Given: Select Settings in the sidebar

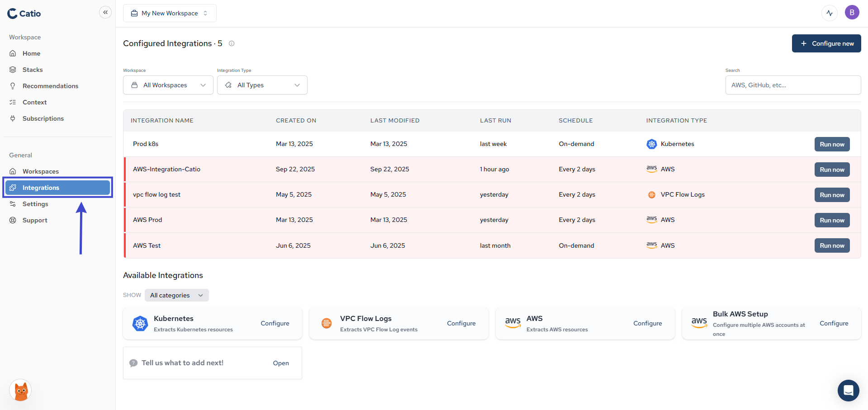Looking at the screenshot, I should click(x=35, y=204).
